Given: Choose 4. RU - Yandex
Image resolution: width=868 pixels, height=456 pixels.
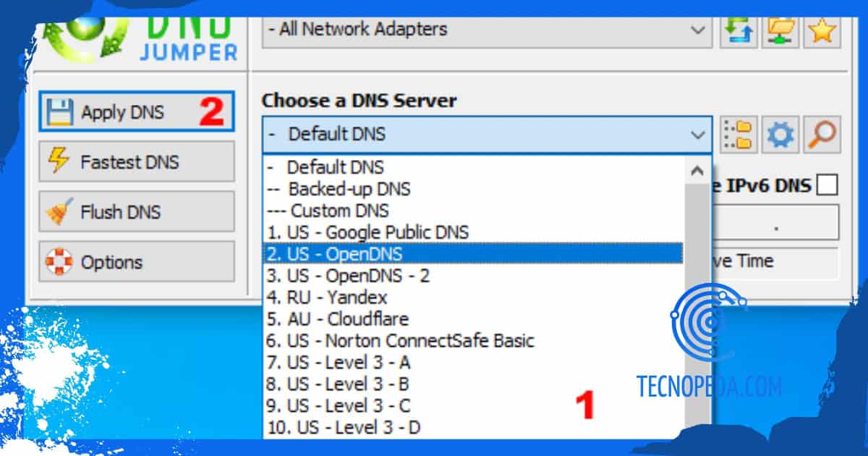Looking at the screenshot, I should (473, 297).
